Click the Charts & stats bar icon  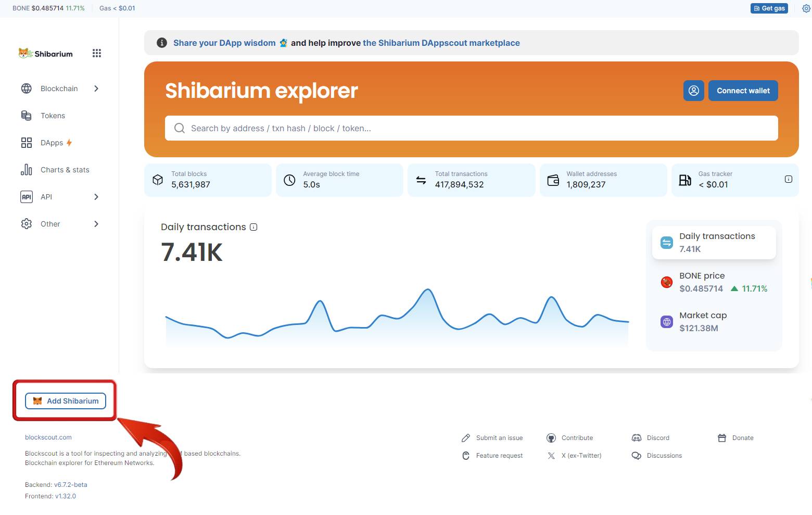27,170
